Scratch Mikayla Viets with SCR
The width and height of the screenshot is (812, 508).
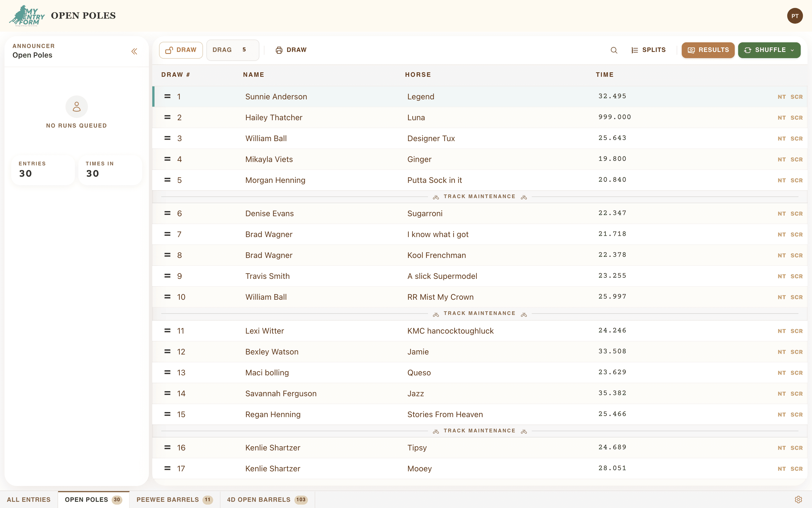click(x=796, y=159)
